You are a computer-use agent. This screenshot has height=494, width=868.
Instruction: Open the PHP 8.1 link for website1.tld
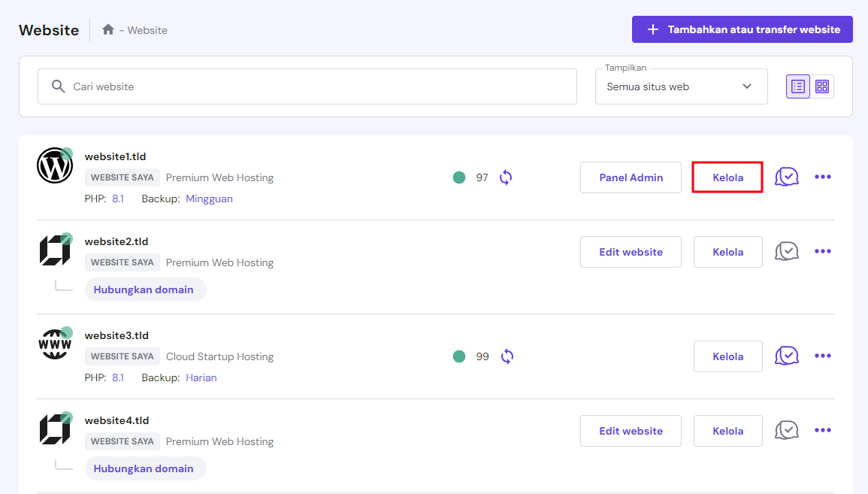click(118, 198)
